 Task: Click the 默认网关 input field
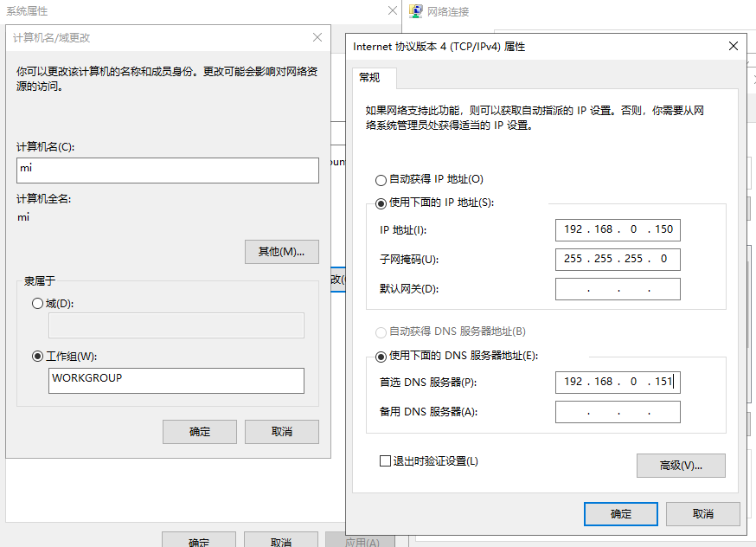click(x=617, y=288)
